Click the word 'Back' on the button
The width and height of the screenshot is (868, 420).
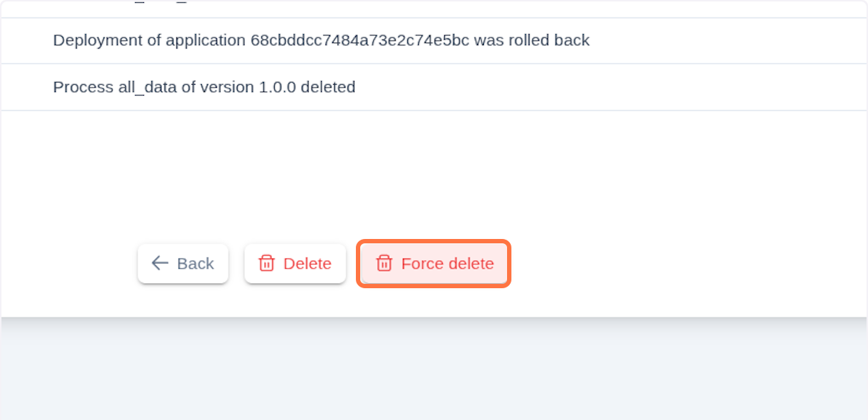point(197,263)
